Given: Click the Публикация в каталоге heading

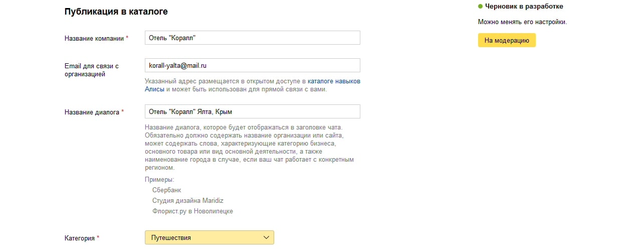Looking at the screenshot, I should (x=116, y=12).
